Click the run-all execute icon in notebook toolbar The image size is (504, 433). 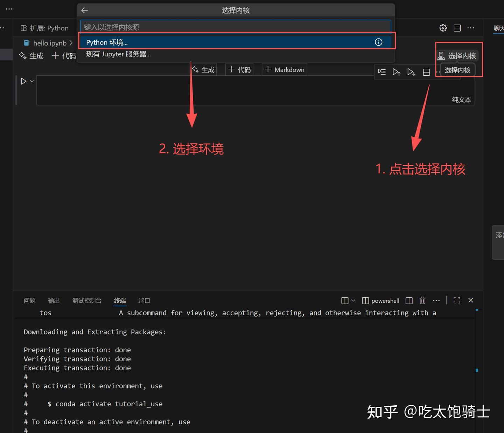tap(382, 72)
